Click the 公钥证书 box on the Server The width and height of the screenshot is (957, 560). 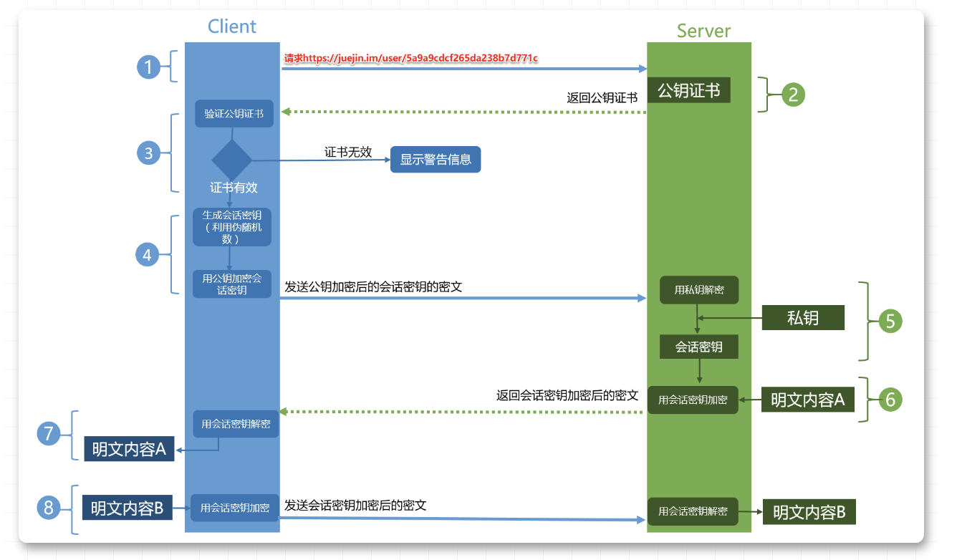[689, 90]
